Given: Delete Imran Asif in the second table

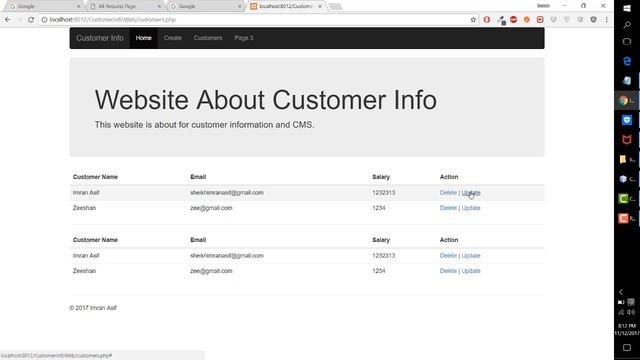Looking at the screenshot, I should click(x=448, y=256).
